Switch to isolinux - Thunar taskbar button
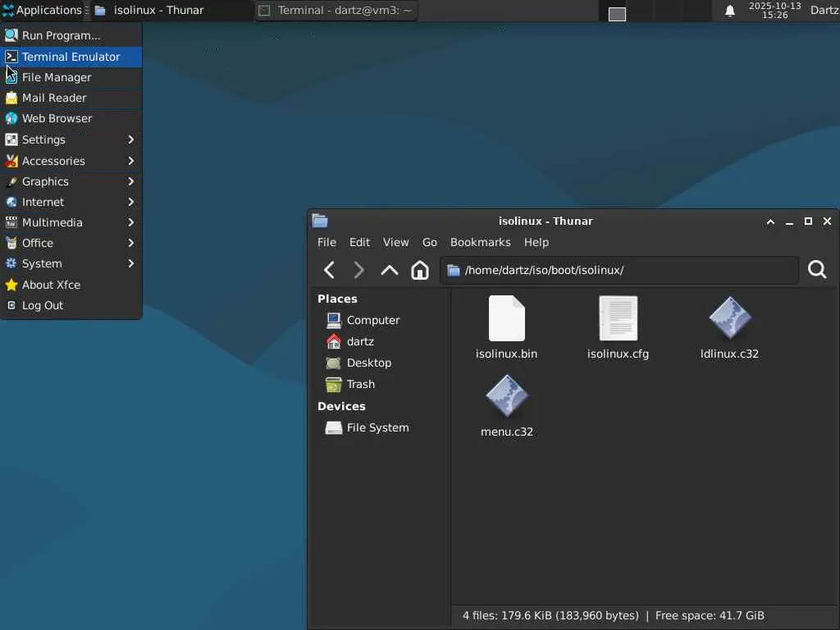Viewport: 840px width, 630px height. coord(171,10)
